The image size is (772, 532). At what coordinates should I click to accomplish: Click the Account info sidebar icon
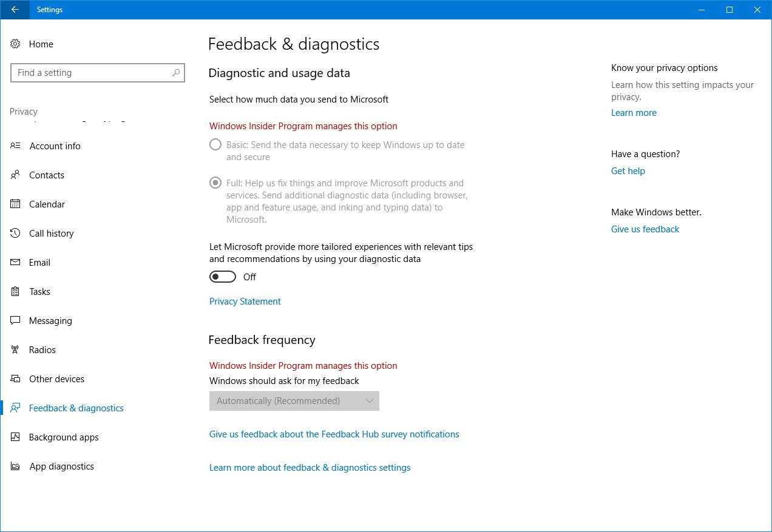coord(16,146)
